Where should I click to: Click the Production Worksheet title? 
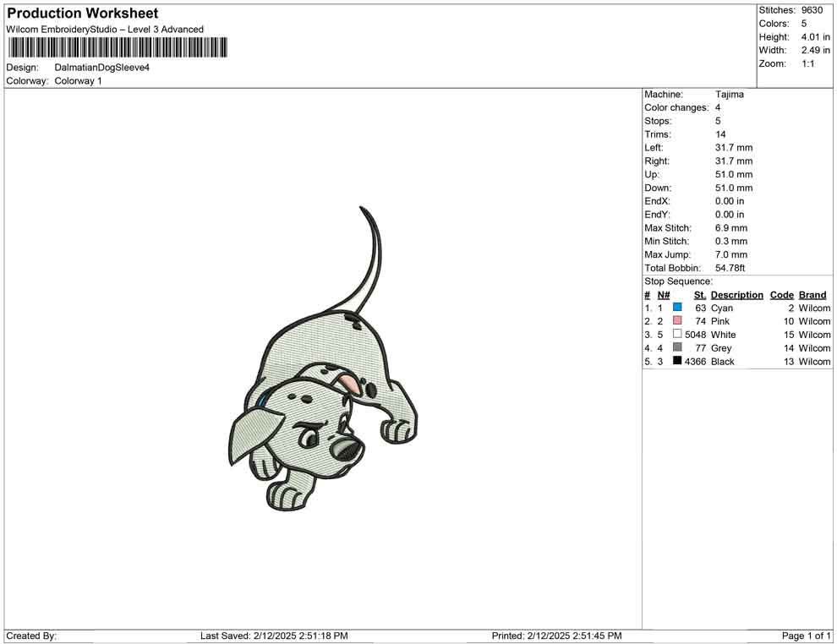[x=83, y=14]
